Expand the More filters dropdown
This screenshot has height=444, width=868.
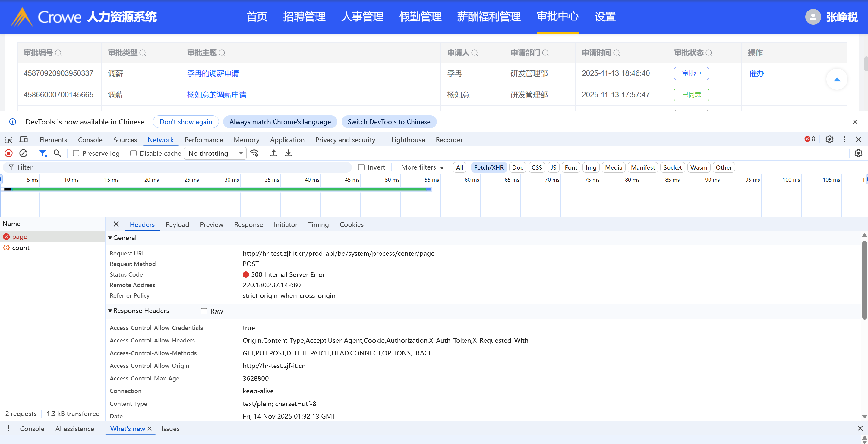pyautogui.click(x=422, y=167)
